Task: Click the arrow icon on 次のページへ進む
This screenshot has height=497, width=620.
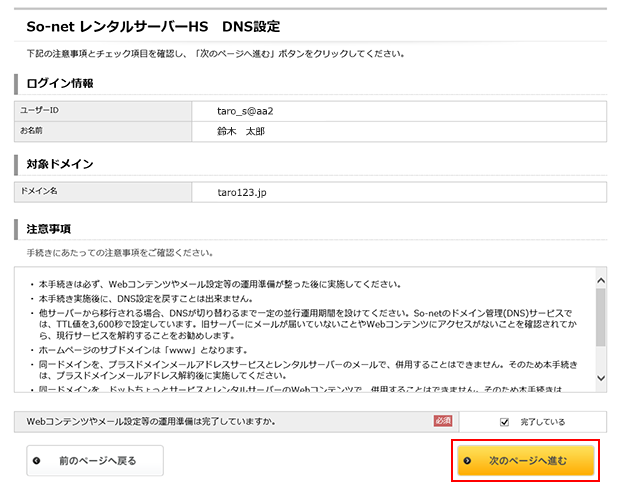Action: [x=468, y=461]
